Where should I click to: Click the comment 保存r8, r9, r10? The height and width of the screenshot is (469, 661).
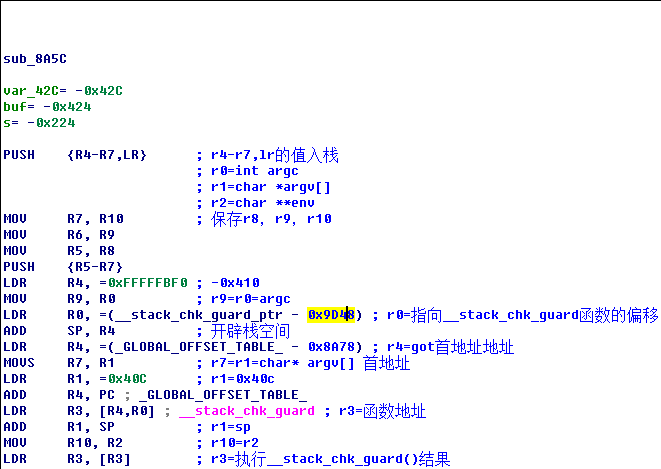coord(271,219)
